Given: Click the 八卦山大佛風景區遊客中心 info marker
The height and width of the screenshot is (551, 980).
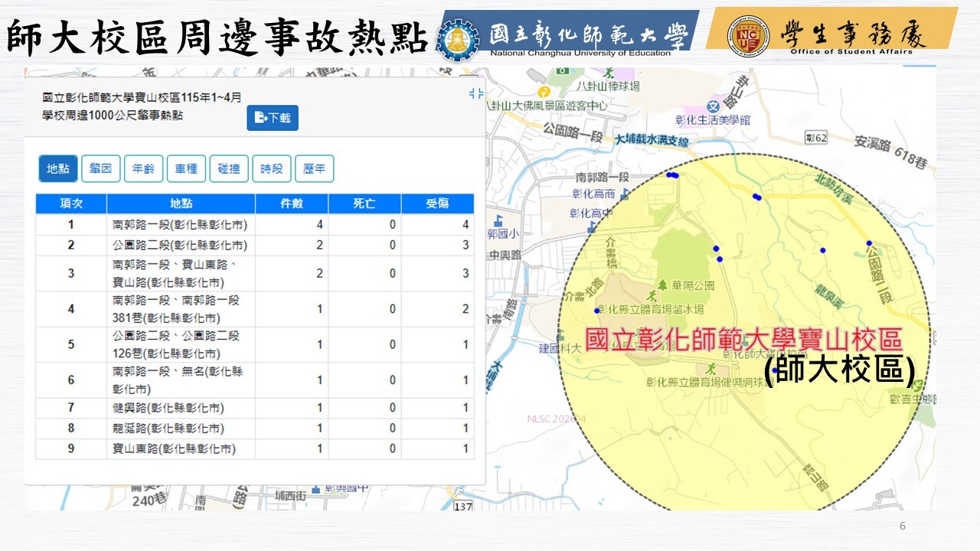Looking at the screenshot, I should 544,92.
